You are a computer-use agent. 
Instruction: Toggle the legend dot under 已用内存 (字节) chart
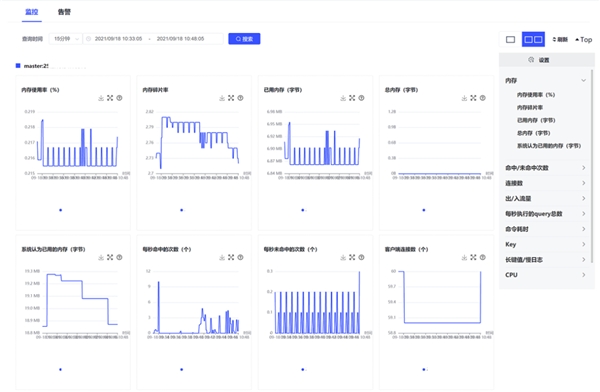click(x=303, y=210)
